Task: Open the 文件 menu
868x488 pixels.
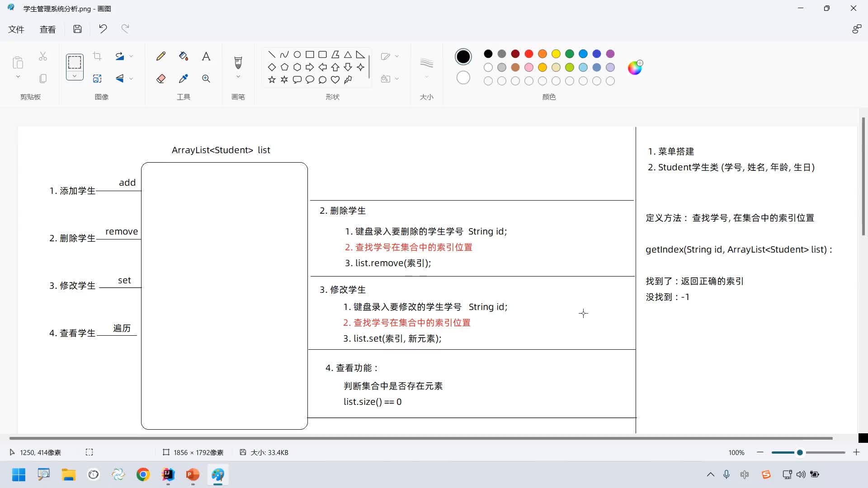Action: [x=16, y=29]
